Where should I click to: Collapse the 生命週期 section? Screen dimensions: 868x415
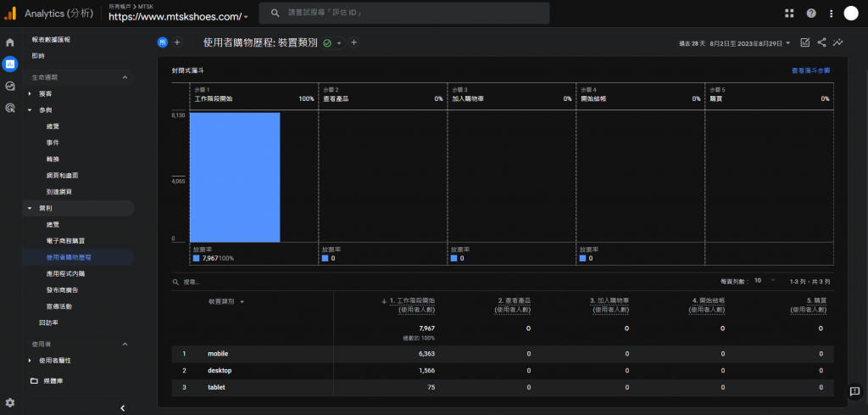[x=125, y=77]
